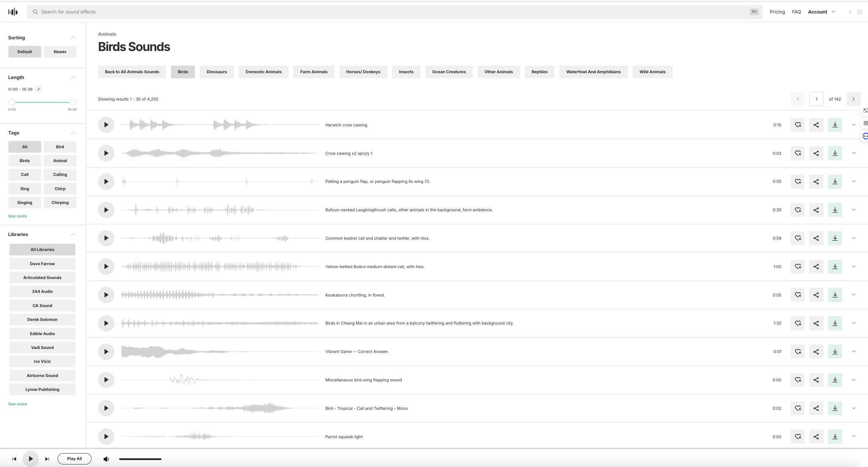Viewport: 868px width, 467px height.
Task: Click See more under Libraries
Action: click(17, 404)
